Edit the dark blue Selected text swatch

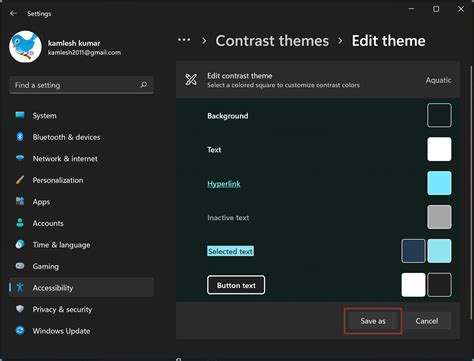click(413, 251)
